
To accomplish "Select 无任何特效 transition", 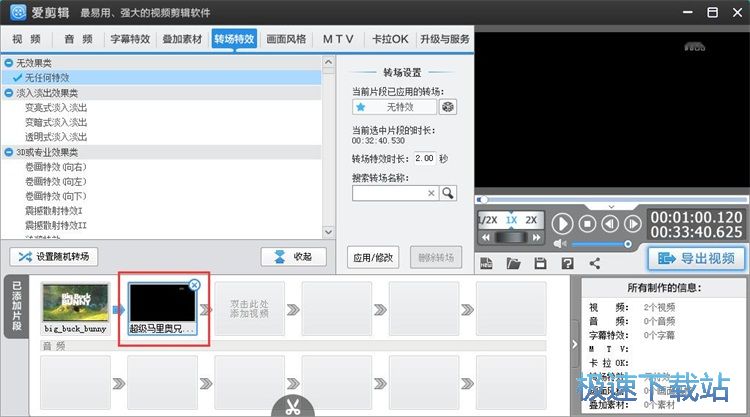I will point(162,77).
